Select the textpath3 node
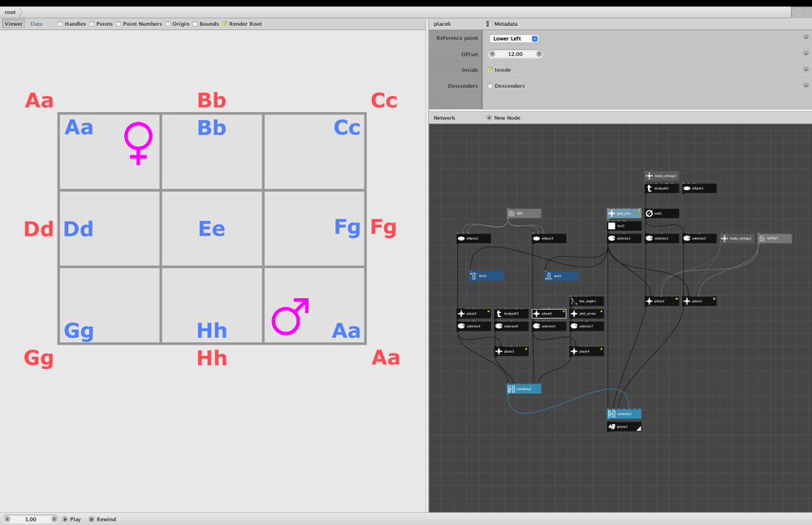 pos(511,314)
